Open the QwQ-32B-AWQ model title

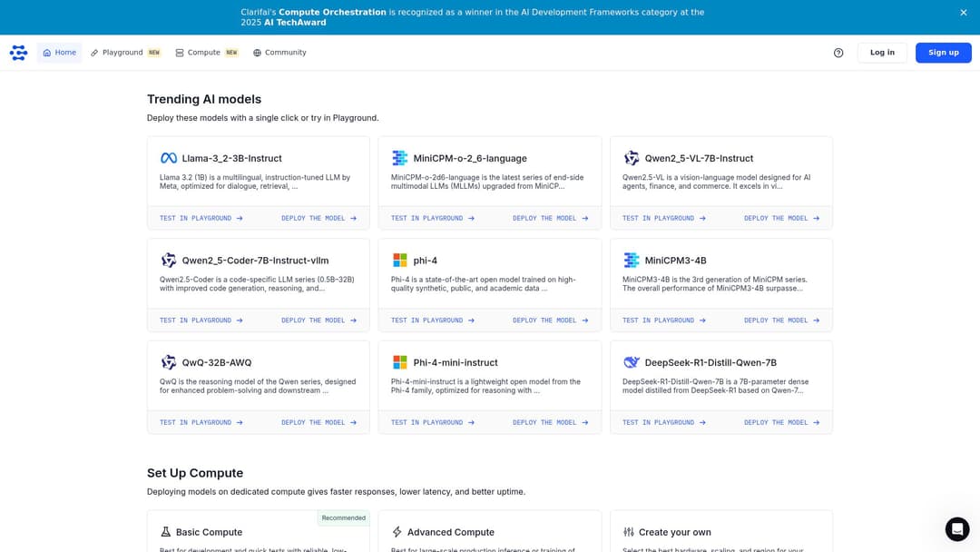tap(217, 362)
